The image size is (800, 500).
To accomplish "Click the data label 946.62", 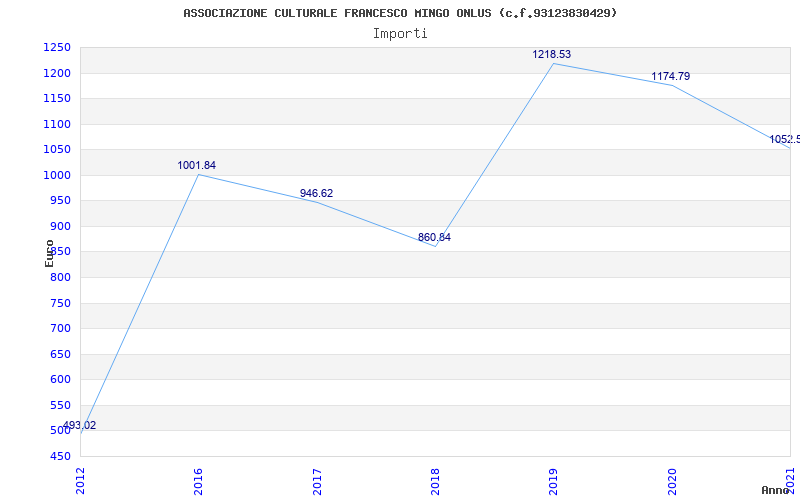I will pos(316,193).
